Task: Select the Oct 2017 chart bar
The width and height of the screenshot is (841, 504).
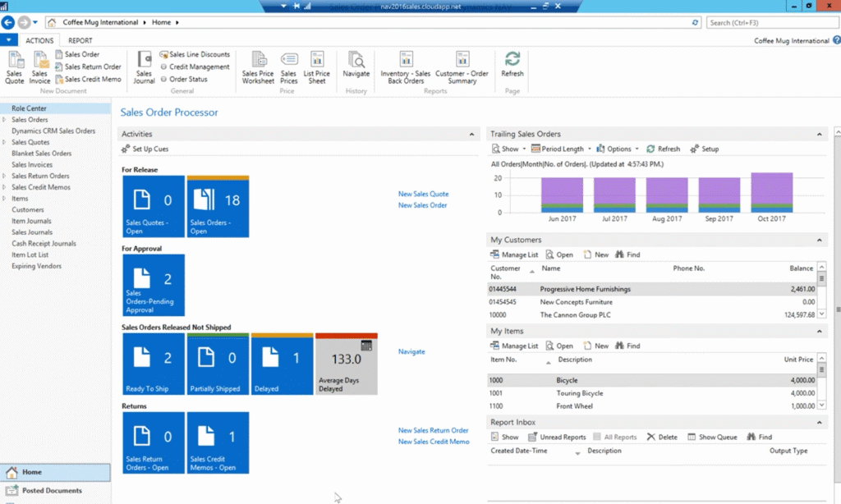Action: tap(772, 192)
